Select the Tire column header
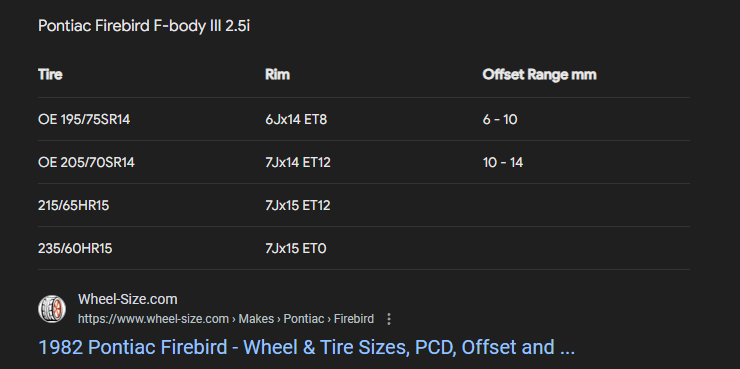 pos(50,75)
